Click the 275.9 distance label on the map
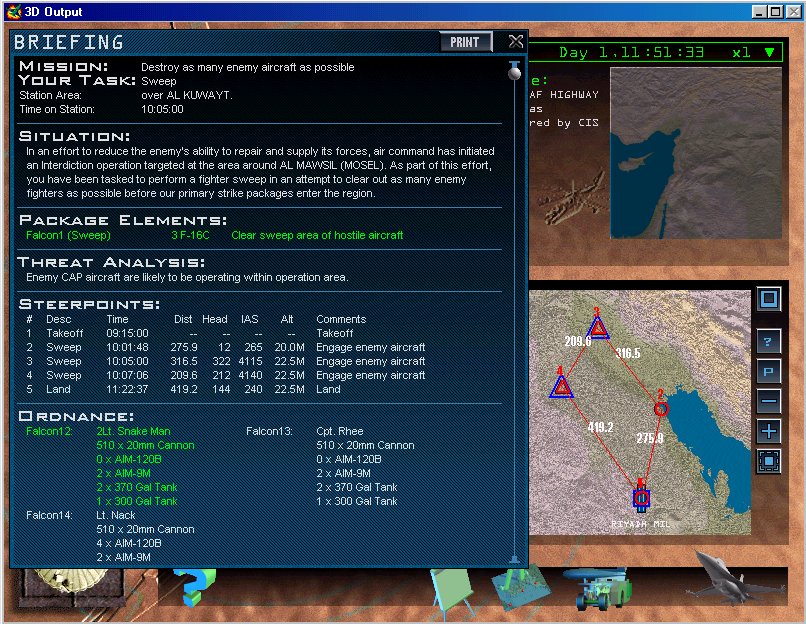The image size is (806, 624). 650,438
